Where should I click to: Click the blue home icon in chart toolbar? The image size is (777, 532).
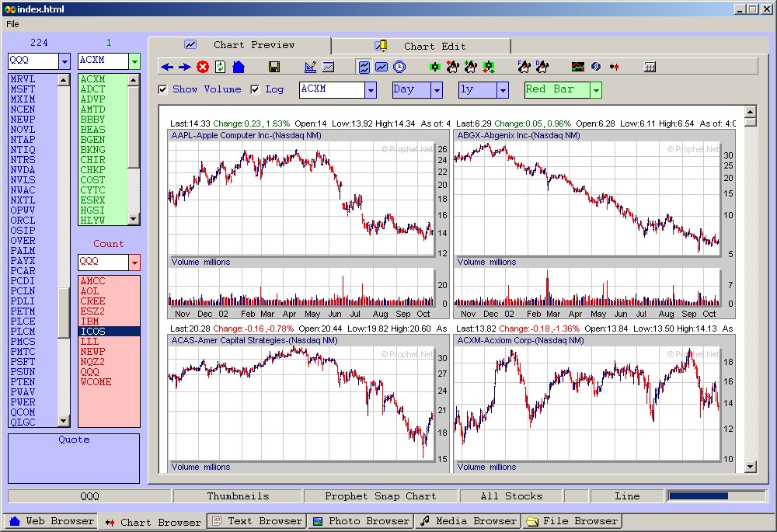tap(239, 67)
